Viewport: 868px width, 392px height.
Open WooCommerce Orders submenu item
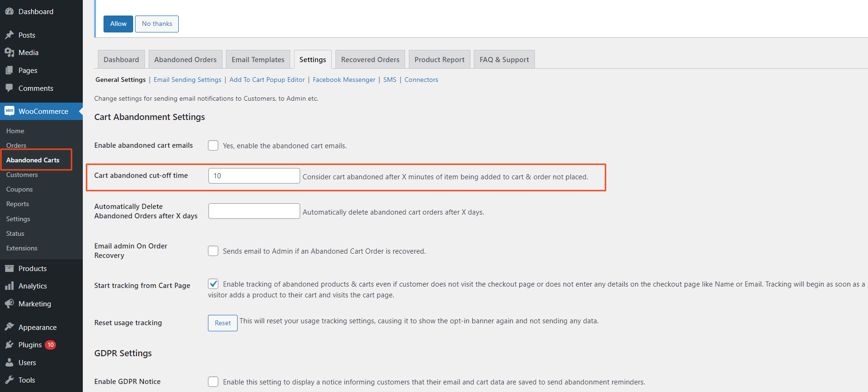pyautogui.click(x=16, y=145)
